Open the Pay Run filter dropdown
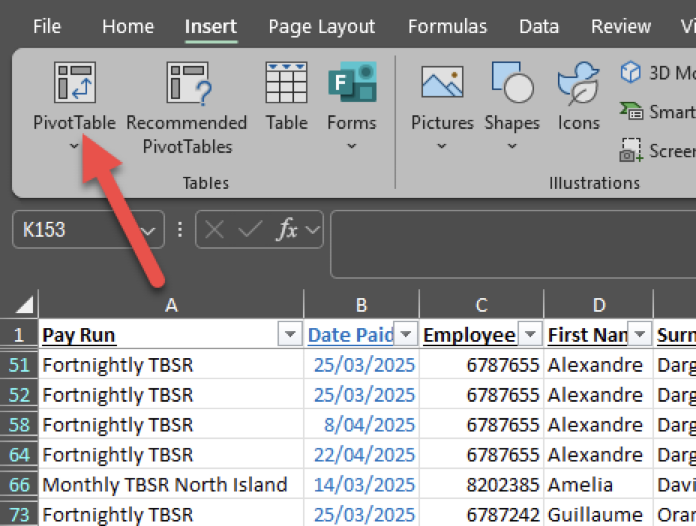This screenshot has width=696, height=526. [x=290, y=334]
